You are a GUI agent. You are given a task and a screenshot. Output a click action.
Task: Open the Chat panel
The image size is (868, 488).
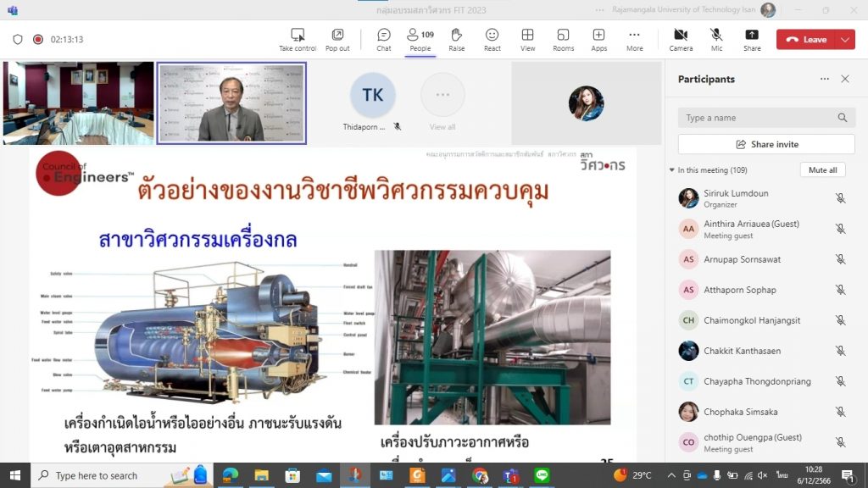(x=384, y=39)
